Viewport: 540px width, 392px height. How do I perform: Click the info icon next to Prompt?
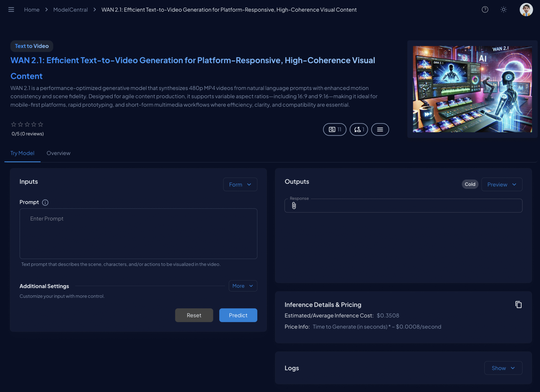click(45, 202)
